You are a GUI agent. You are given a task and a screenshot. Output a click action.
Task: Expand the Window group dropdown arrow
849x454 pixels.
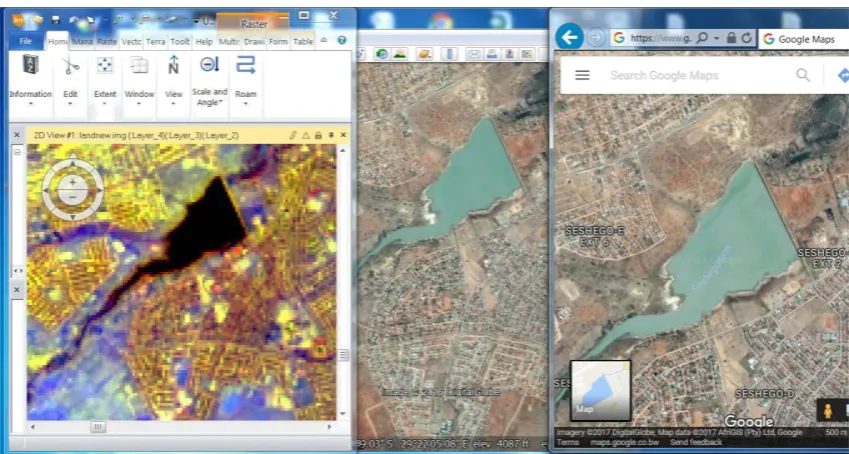[x=139, y=103]
